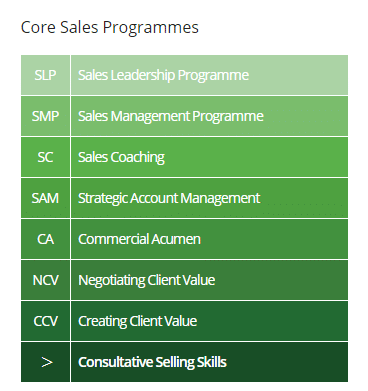Go to Creating Client Value
The width and height of the screenshot is (368, 391).
pos(137,321)
